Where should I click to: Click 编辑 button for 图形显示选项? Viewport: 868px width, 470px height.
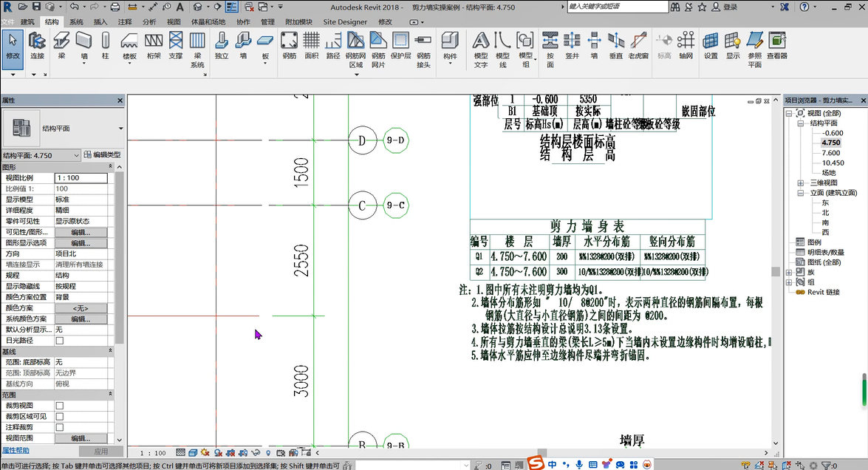(x=81, y=243)
